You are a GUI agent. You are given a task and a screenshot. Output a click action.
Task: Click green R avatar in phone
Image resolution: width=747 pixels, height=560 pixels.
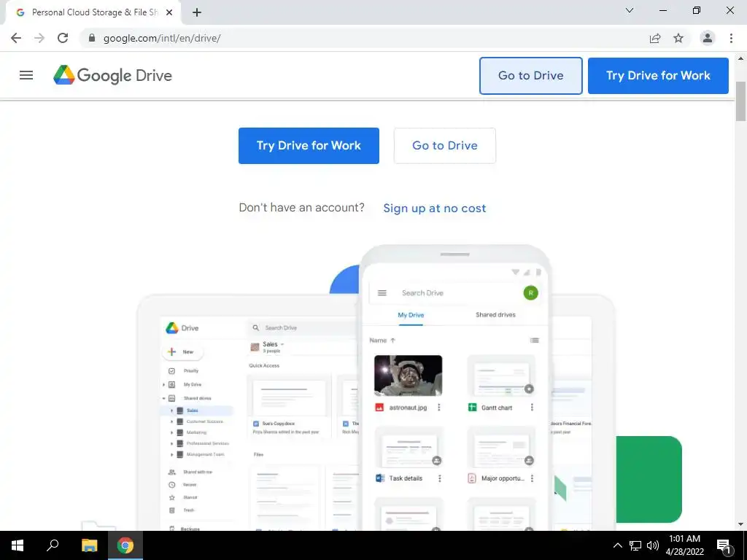[x=531, y=293]
